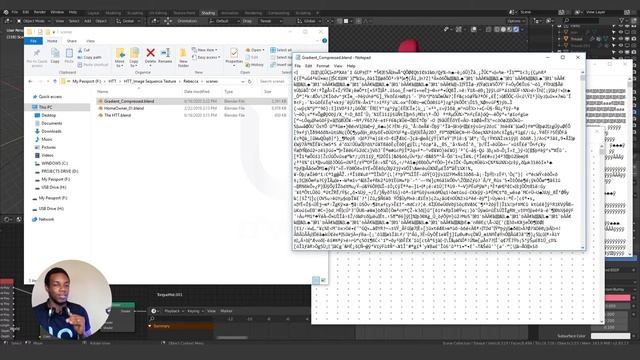Open Notepad Format menu
This screenshot has width=640, height=360.
[322, 66]
